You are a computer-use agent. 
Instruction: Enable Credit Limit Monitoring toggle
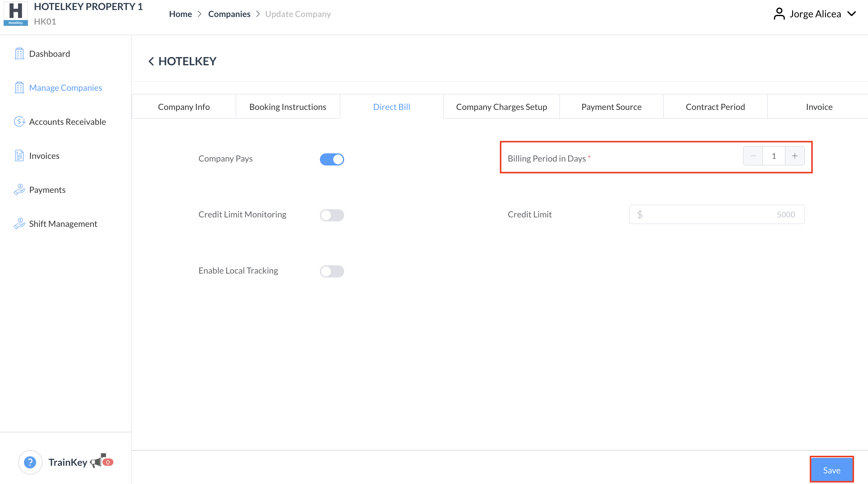tap(331, 215)
